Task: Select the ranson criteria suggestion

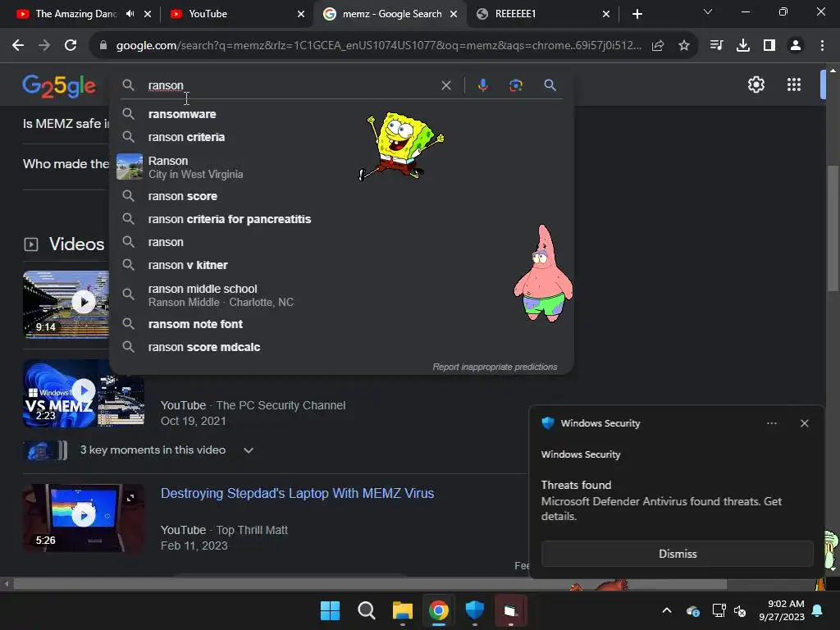Action: 341,137
